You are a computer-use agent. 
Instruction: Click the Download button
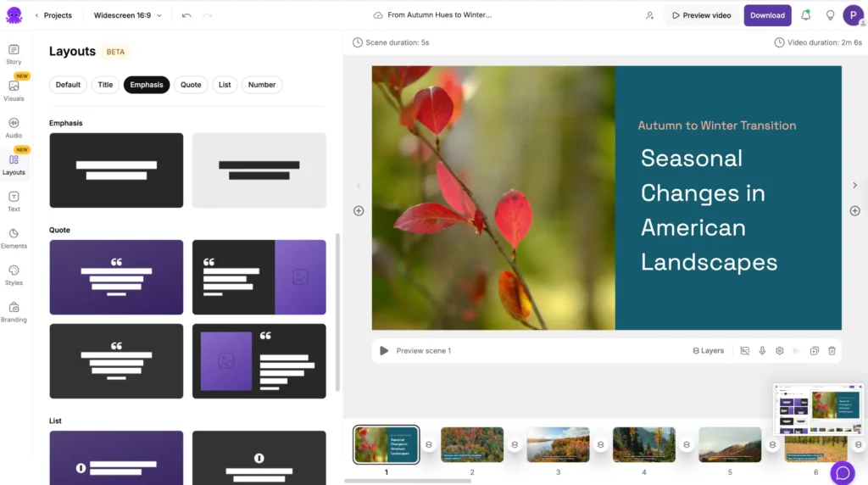pos(767,15)
